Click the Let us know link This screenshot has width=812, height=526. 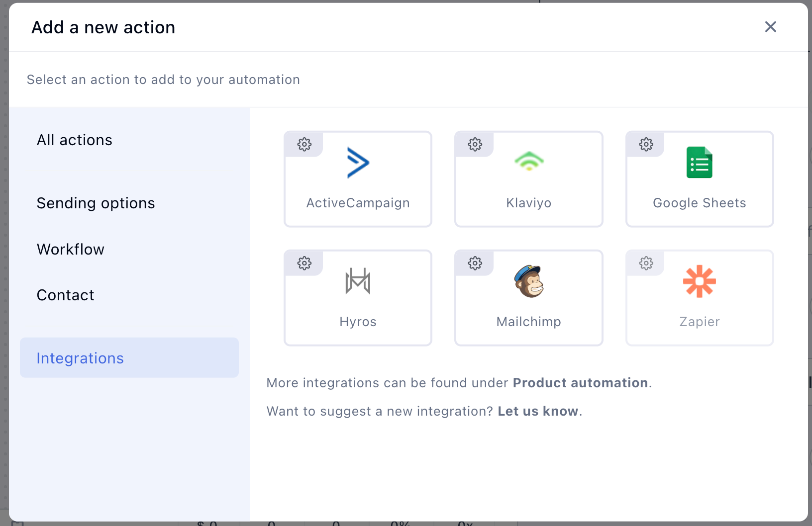point(538,411)
